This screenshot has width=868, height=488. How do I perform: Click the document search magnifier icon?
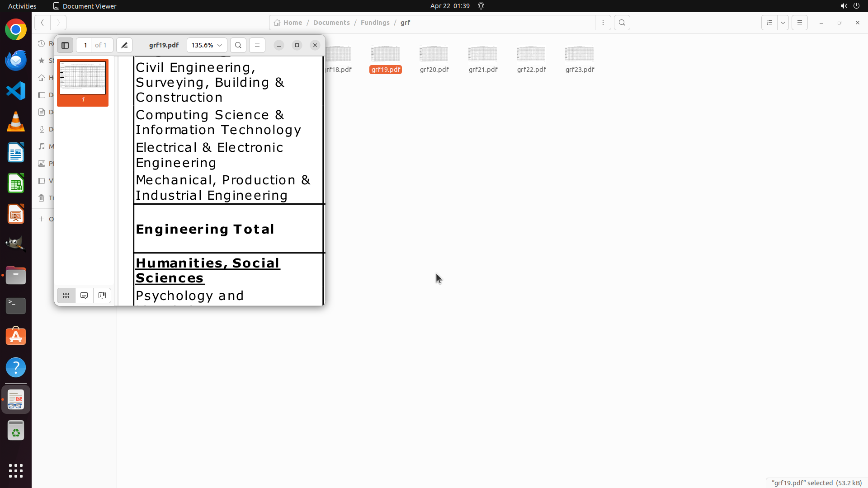(238, 45)
